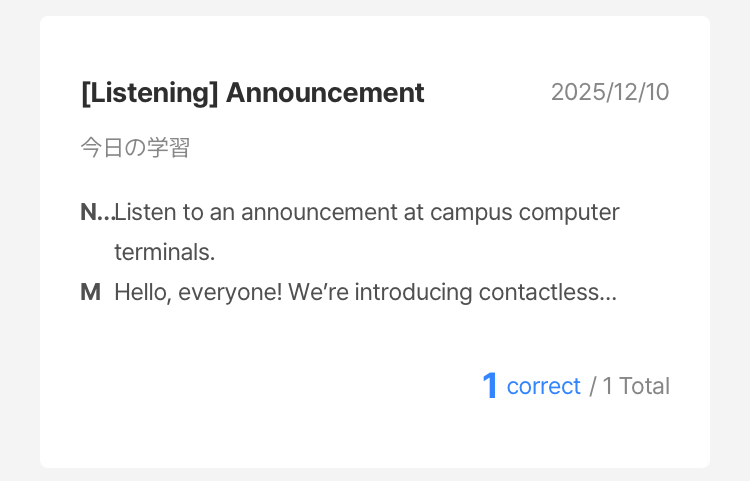Click the '/ 1 Total' score text
This screenshot has height=481, width=750.
click(629, 386)
